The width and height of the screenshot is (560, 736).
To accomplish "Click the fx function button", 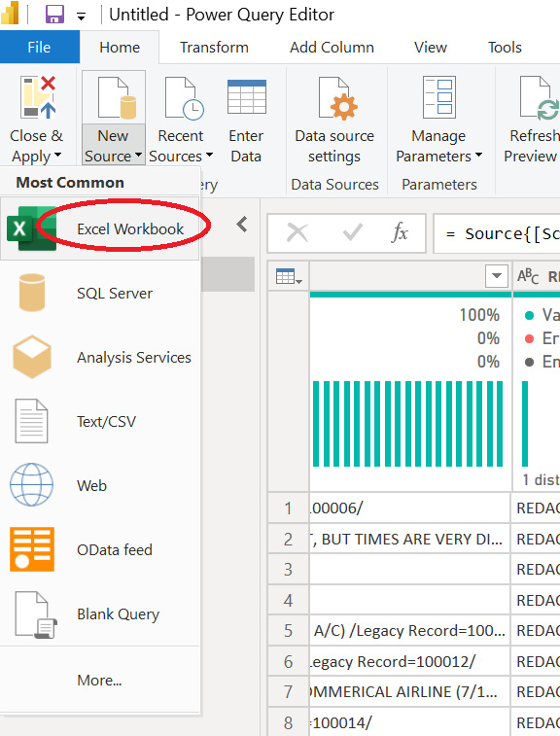I will 400,232.
